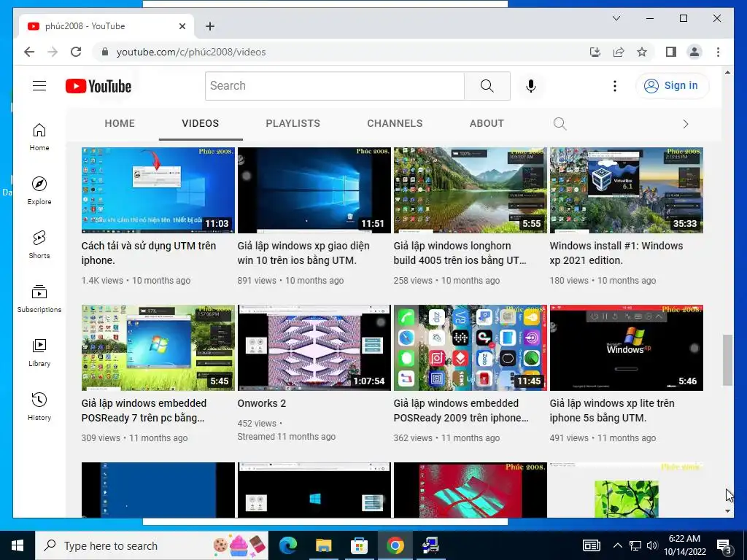Reload the page in Chrome
Screen dimensions: 747x560
76,52
